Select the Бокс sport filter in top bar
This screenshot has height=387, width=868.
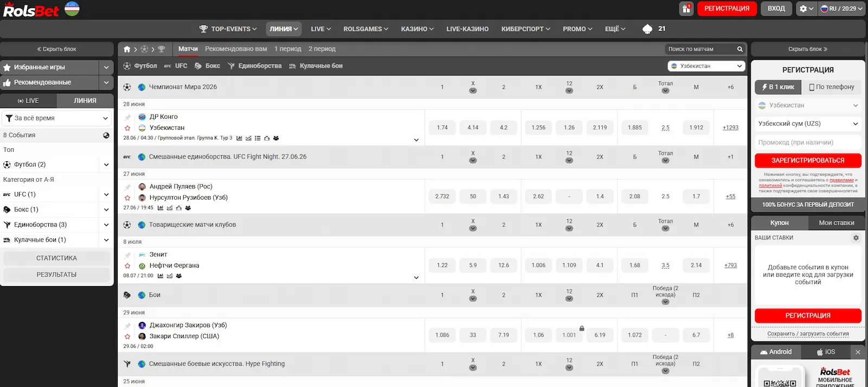(207, 66)
